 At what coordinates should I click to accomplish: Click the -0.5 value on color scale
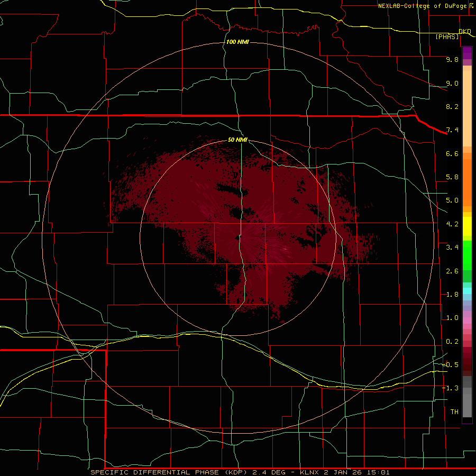tap(450, 365)
